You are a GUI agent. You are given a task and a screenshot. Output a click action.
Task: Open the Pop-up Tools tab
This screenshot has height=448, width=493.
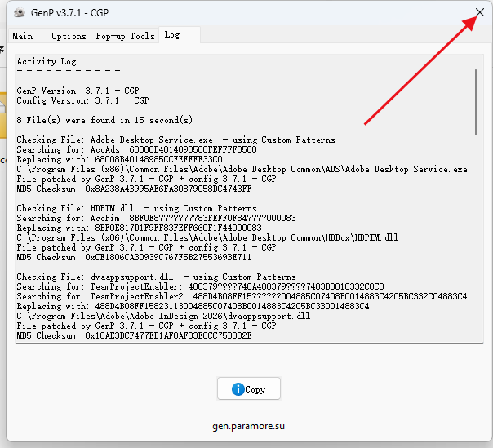(125, 36)
